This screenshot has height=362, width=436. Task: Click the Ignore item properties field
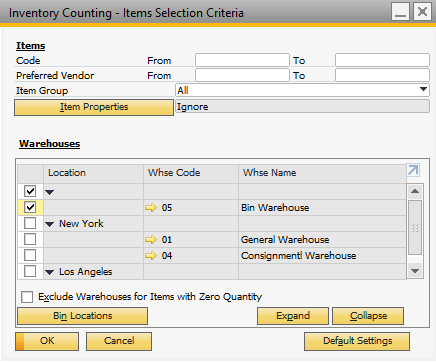[x=302, y=107]
